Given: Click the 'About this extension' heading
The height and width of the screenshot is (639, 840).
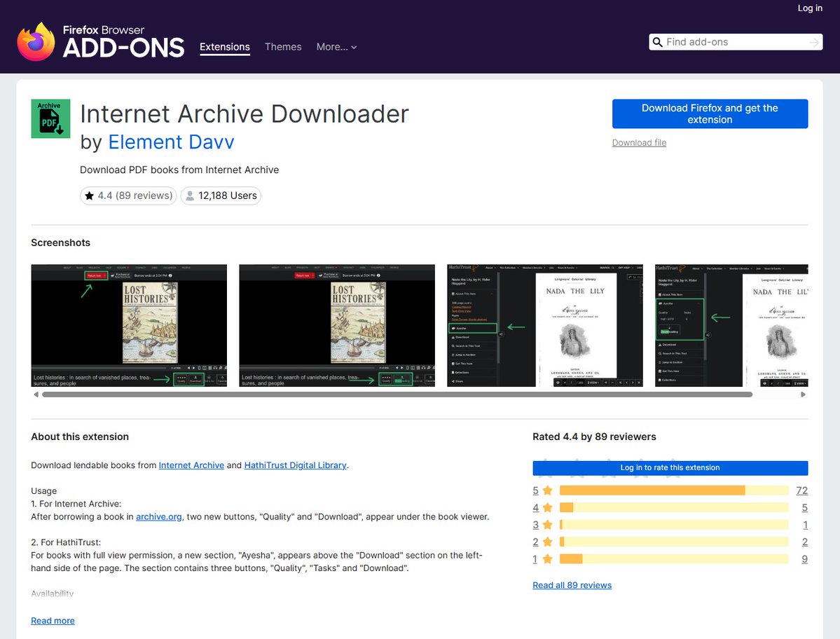Looking at the screenshot, I should point(80,437).
